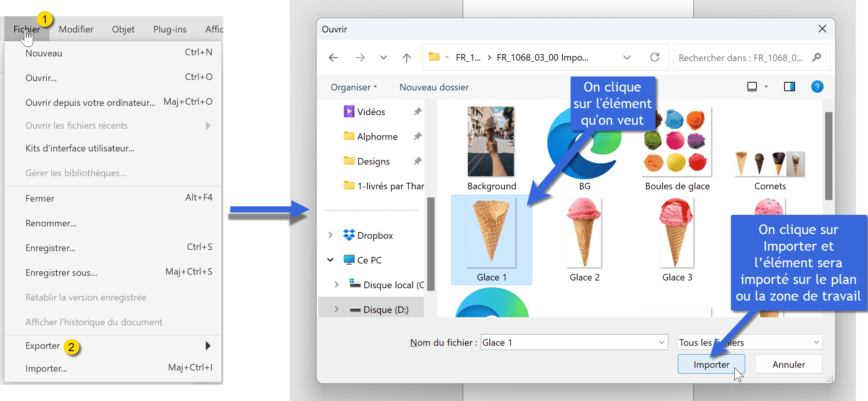Expand the Disque (D:) tree node

click(x=337, y=309)
